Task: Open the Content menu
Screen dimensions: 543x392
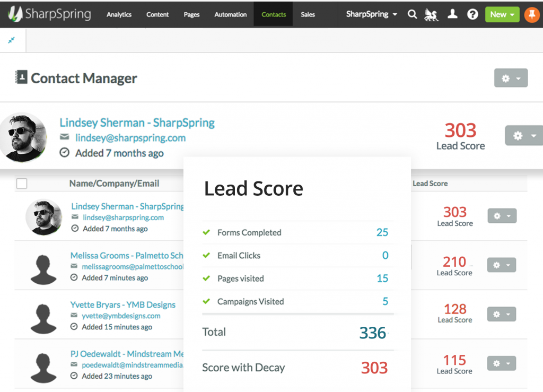Action: pyautogui.click(x=157, y=14)
